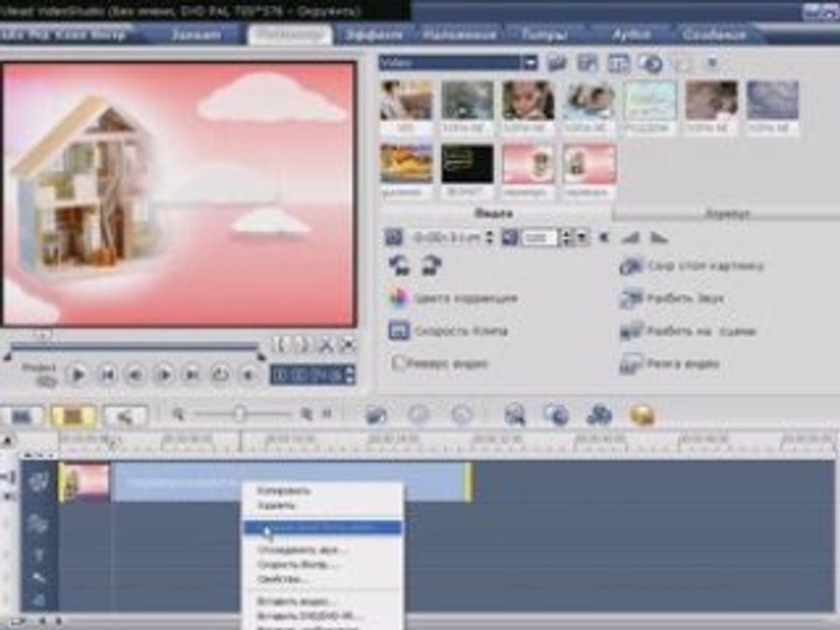Click Разбить на сцены option
This screenshot has height=630, width=840.
[x=688, y=331]
